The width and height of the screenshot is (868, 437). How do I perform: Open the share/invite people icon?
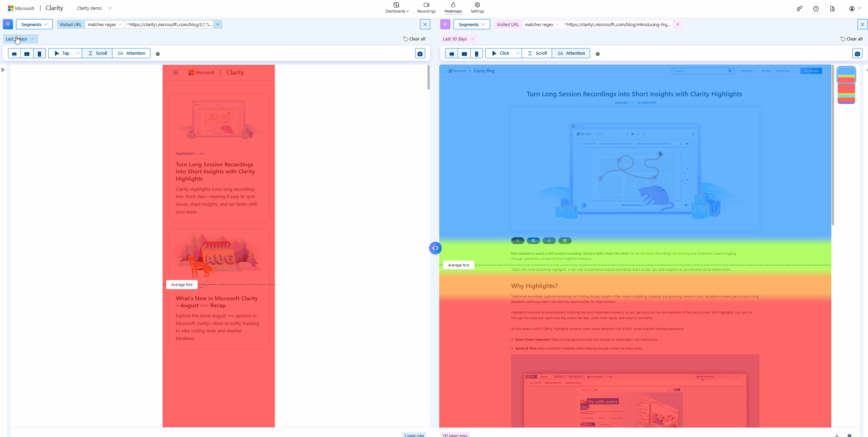pyautogui.click(x=800, y=9)
